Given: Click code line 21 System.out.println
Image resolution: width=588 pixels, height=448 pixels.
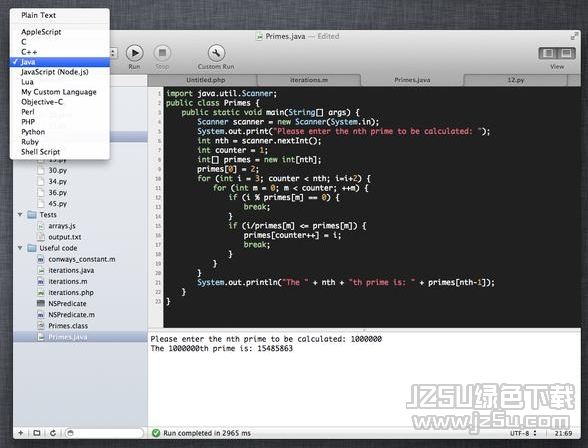Looking at the screenshot, I should [346, 282].
